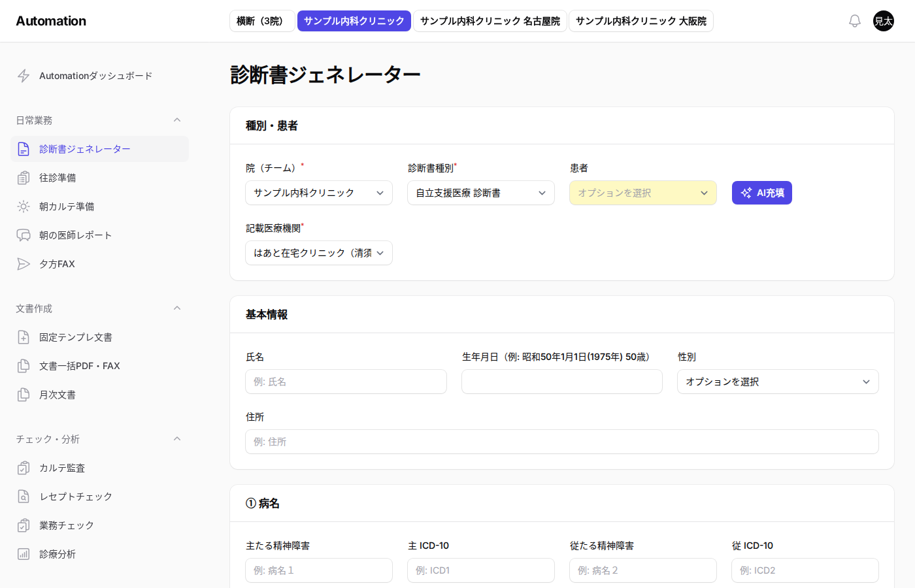Image resolution: width=915 pixels, height=588 pixels.
Task: Open 朝カルテ準備 in sidebar
Action: click(99, 206)
